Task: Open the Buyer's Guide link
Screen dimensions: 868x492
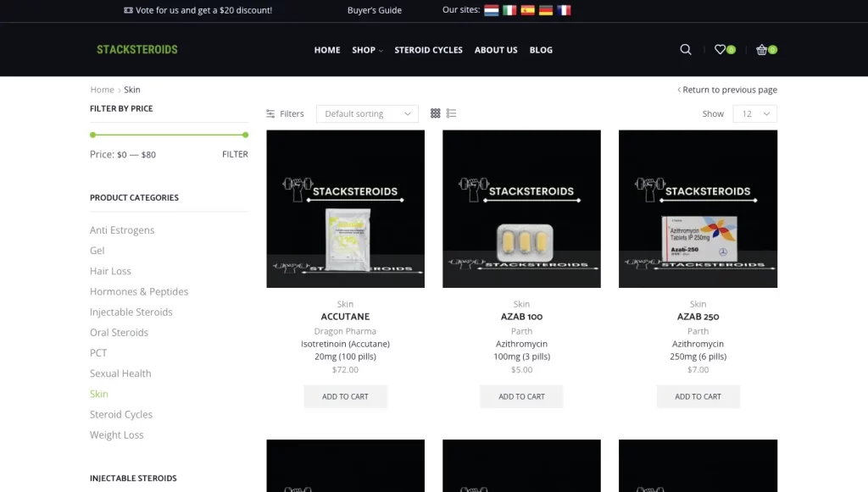Action: click(x=374, y=10)
